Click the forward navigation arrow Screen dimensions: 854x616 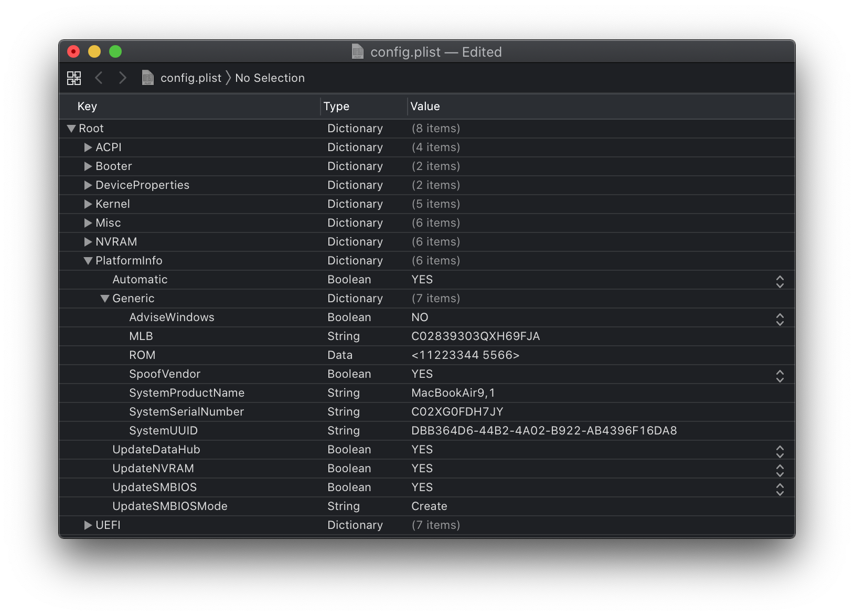tap(123, 78)
